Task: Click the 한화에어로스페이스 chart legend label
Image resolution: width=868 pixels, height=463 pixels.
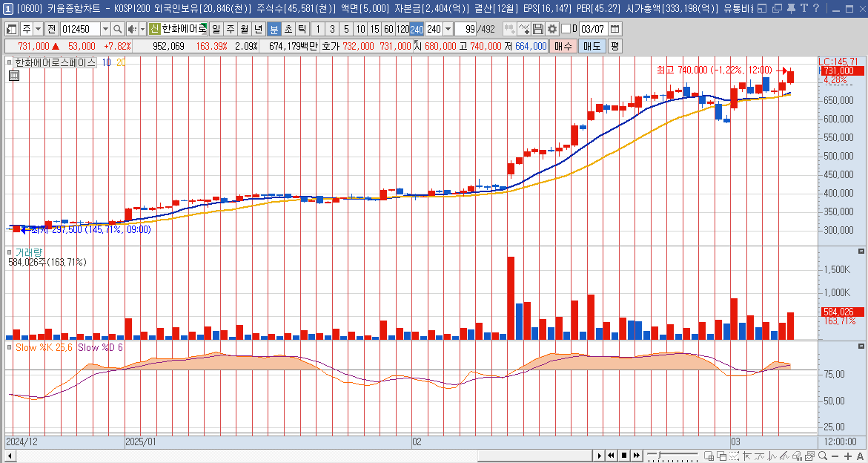Action: [x=56, y=63]
